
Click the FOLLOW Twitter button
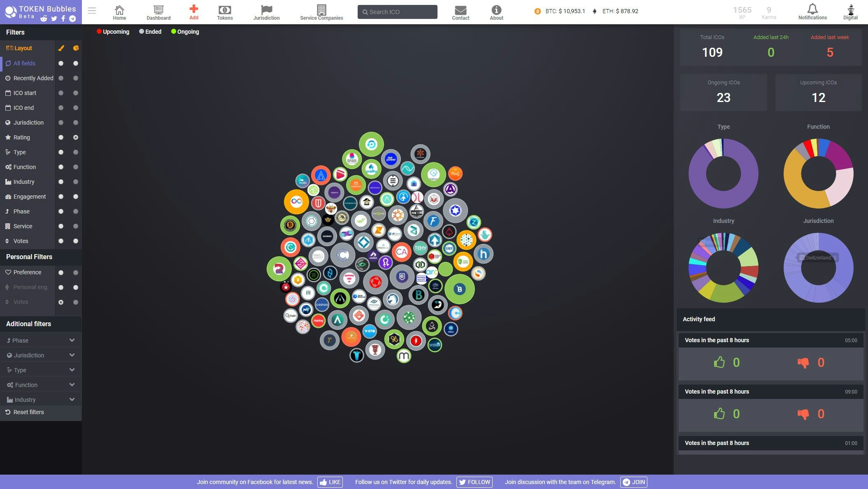coord(474,482)
